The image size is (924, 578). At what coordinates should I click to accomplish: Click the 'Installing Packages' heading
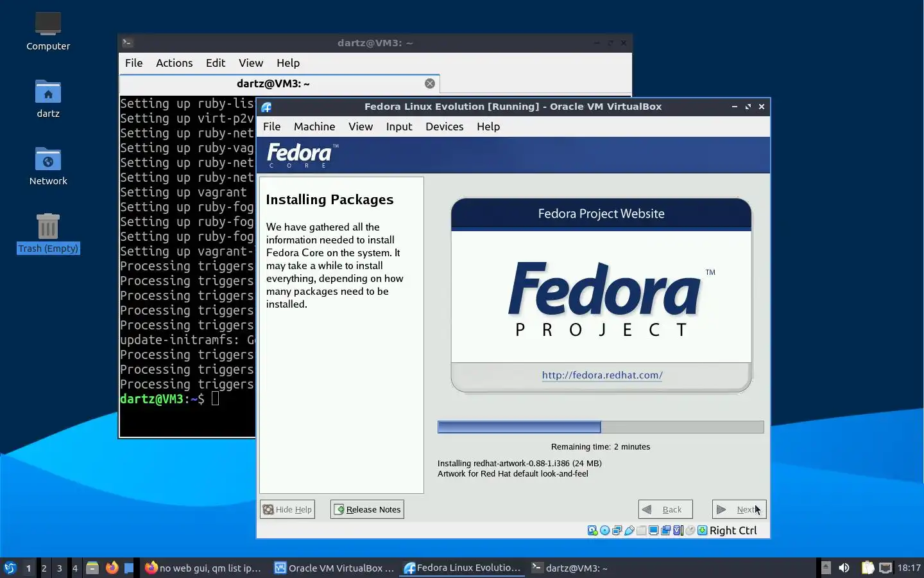click(330, 200)
